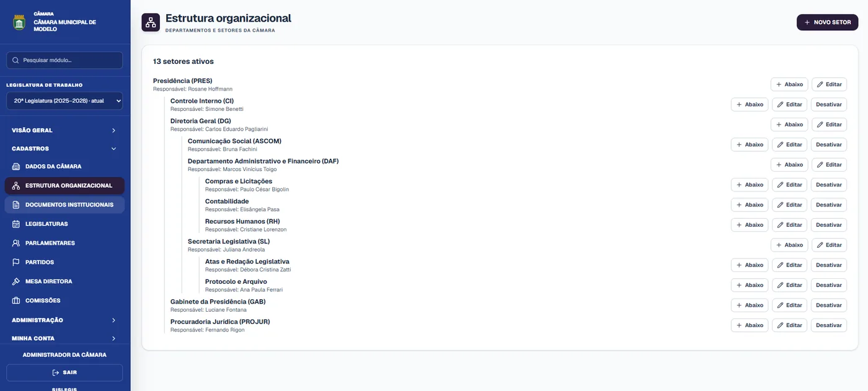868x391 pixels.
Task: Click the magnifier icon in module search
Action: click(x=16, y=61)
